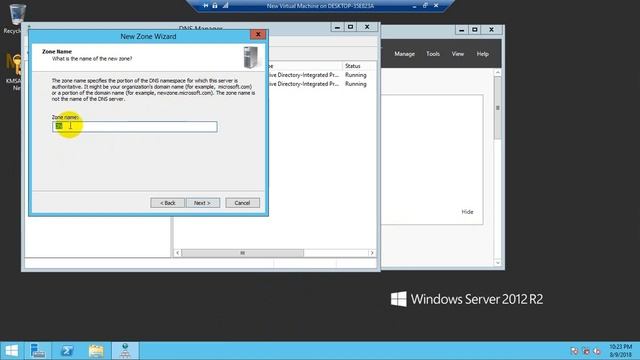The height and width of the screenshot is (360, 640).
Task: Open Manage menu in Server Manager
Action: (404, 54)
